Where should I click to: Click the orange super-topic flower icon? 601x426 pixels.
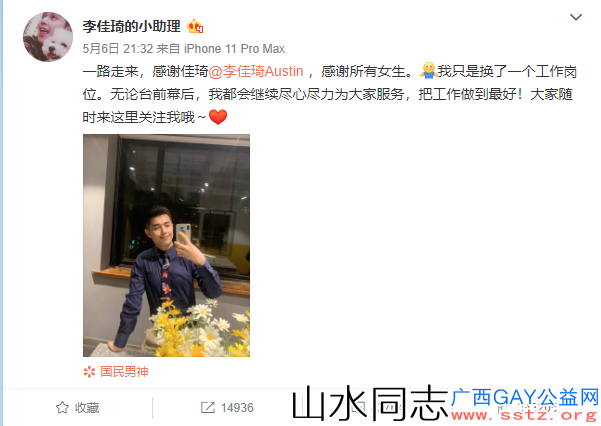(x=89, y=372)
